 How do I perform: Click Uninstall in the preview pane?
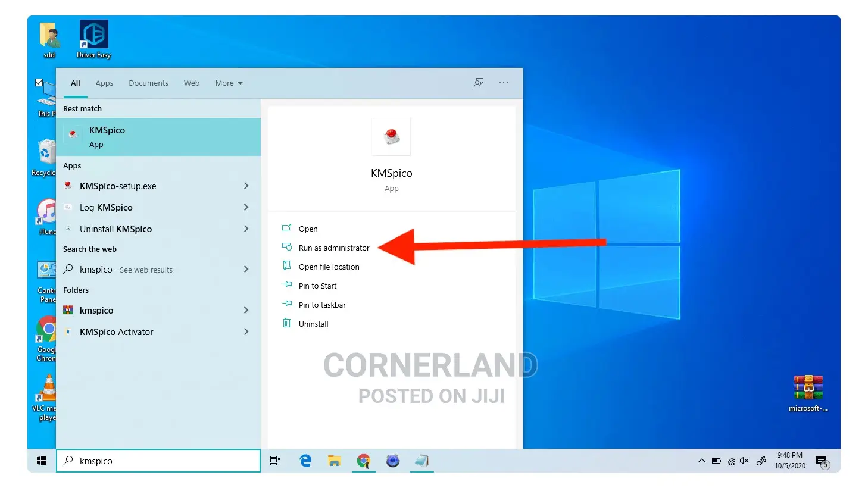pyautogui.click(x=313, y=324)
